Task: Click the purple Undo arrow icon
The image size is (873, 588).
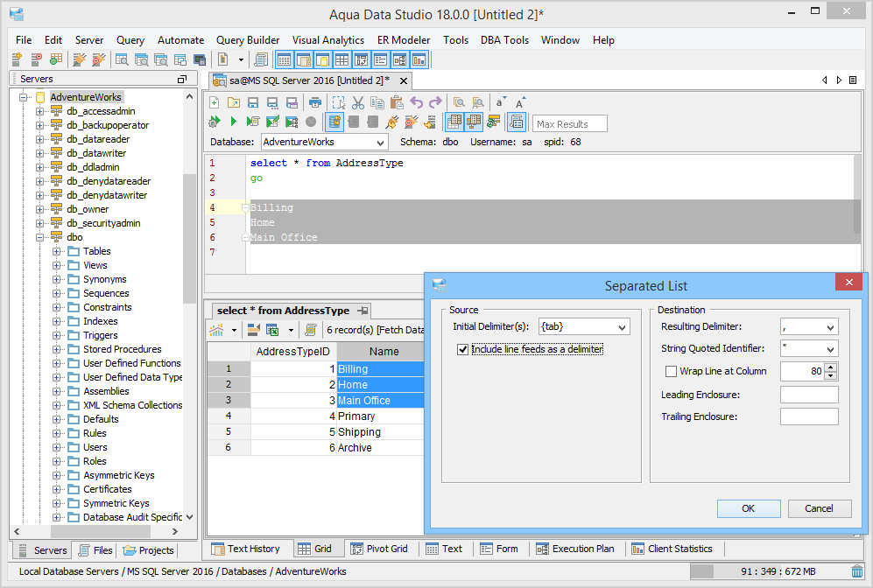Action: 416,102
